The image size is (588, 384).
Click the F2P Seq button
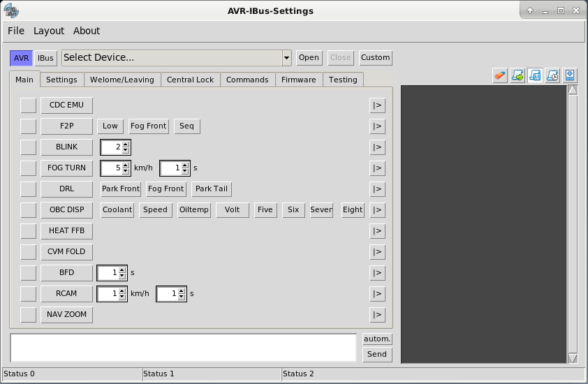(x=186, y=126)
